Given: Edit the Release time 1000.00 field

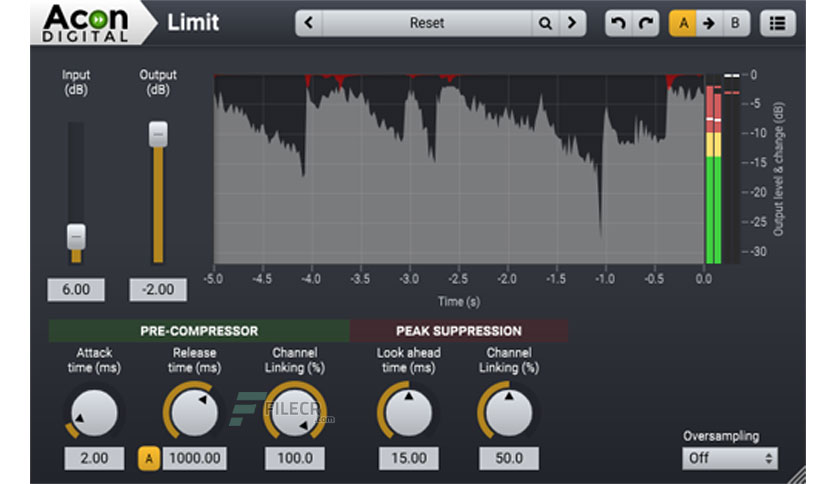Looking at the screenshot, I should (195, 458).
